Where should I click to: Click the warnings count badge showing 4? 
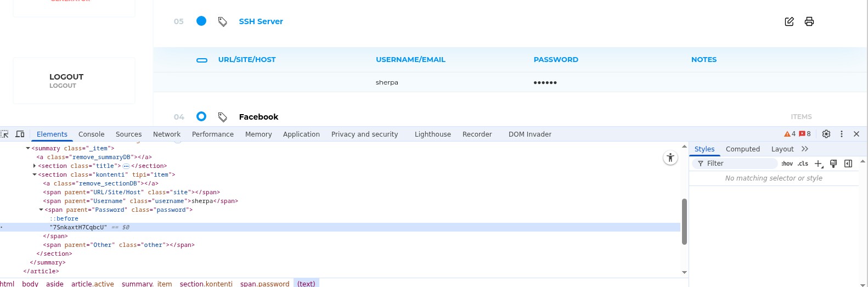pos(790,134)
